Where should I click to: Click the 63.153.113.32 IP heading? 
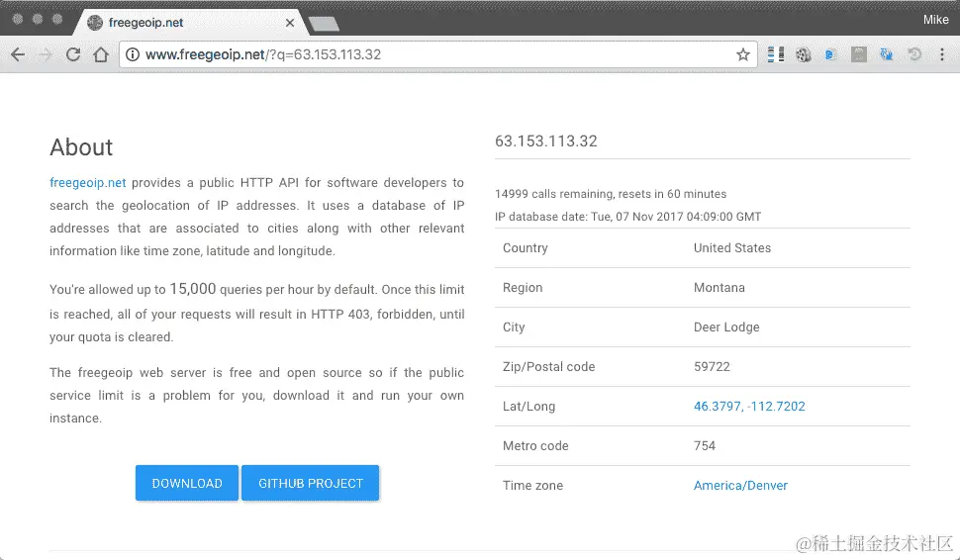tap(546, 140)
